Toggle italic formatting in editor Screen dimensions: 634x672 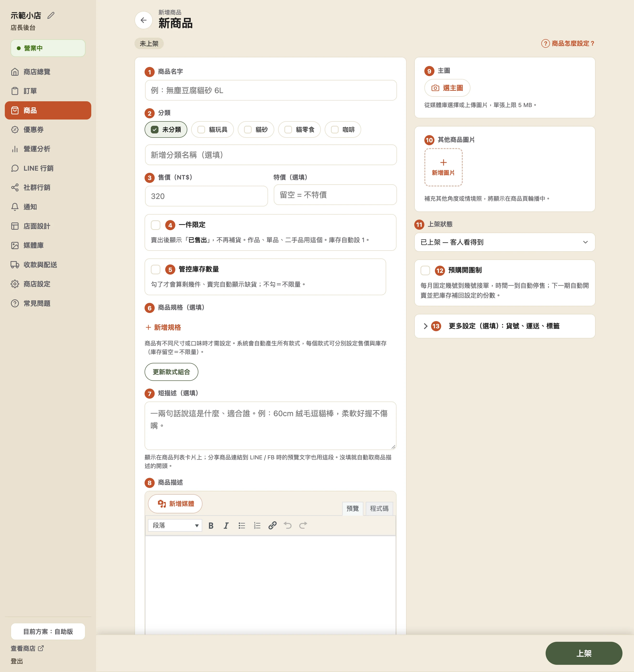(x=226, y=526)
